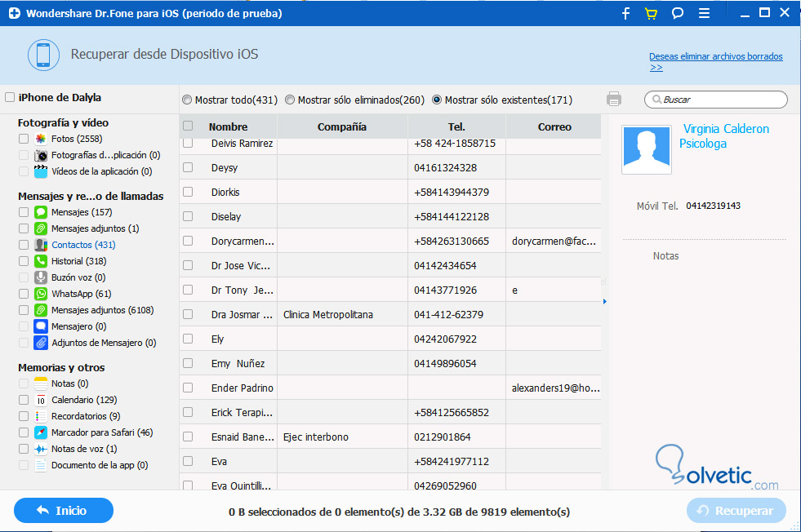Enable the WhatsApp (61) checkbox
801x532 pixels.
[24, 294]
